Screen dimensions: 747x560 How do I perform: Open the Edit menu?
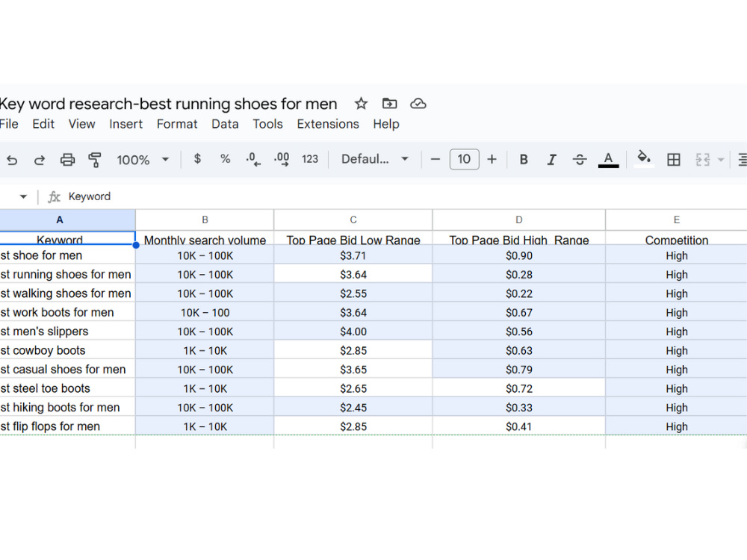pyautogui.click(x=43, y=124)
